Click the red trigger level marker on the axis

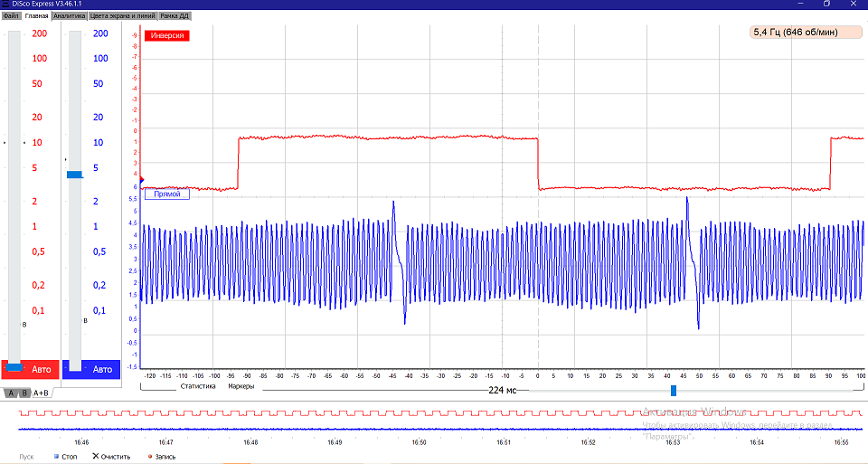point(142,179)
